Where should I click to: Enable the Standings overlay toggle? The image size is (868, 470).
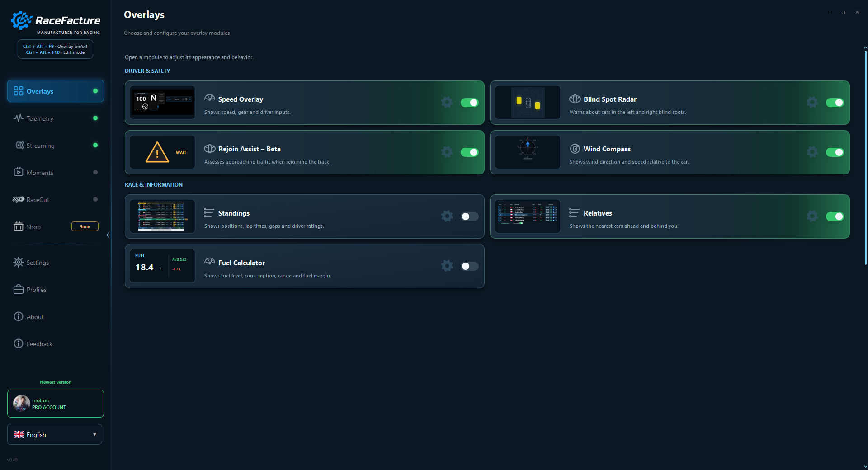point(470,216)
